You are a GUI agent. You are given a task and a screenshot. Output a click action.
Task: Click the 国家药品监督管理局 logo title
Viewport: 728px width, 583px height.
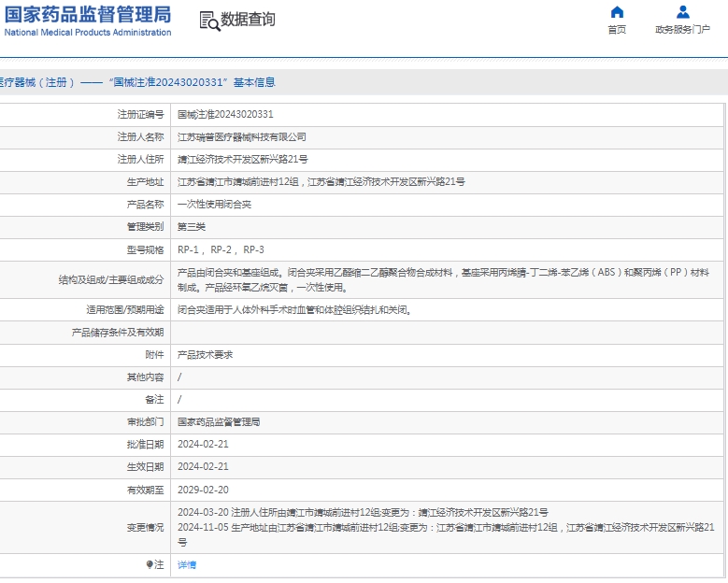tap(88, 14)
